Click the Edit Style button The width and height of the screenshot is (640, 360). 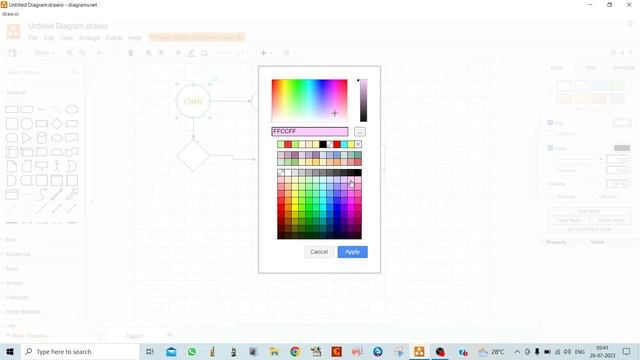[589, 211]
